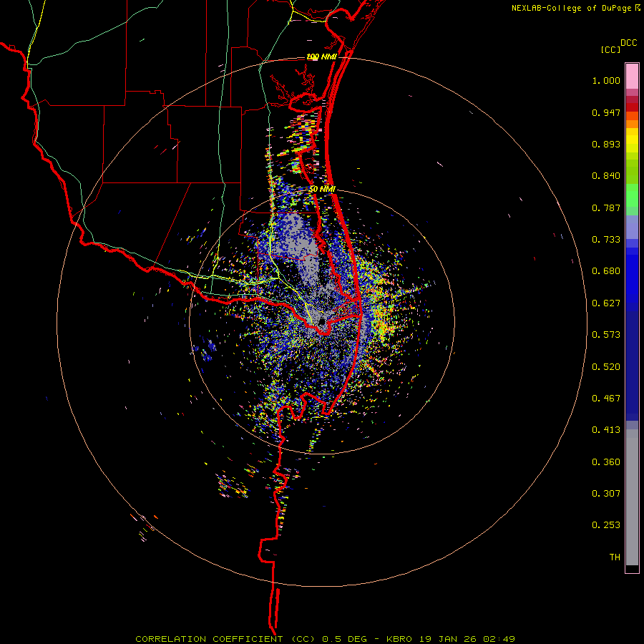Select the 0.893 scale value
The height and width of the screenshot is (644, 644).
click(606, 144)
